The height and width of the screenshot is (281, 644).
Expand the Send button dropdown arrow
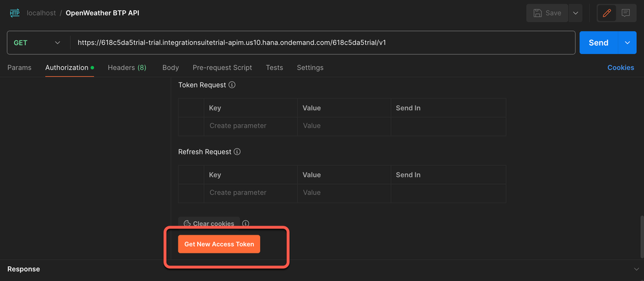coord(627,43)
